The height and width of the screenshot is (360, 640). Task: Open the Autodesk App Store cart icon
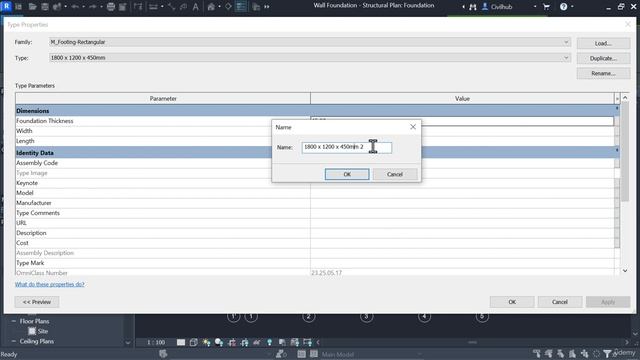tap(546, 7)
